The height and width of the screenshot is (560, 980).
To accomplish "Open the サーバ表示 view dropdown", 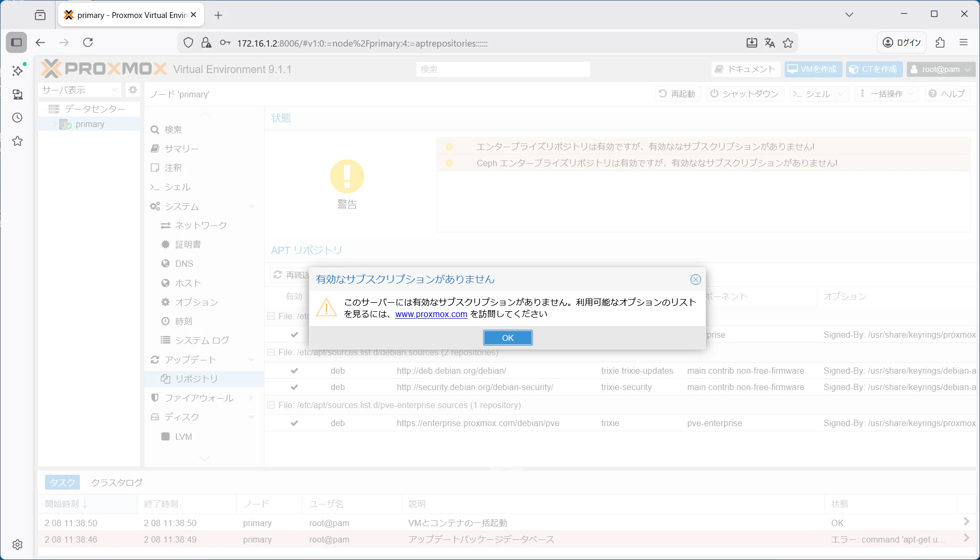I will pos(80,90).
